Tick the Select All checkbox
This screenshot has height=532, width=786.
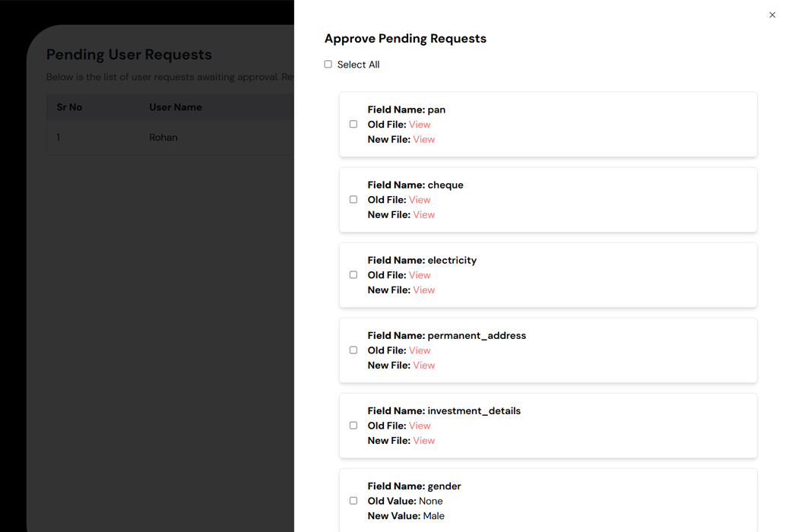[328, 64]
